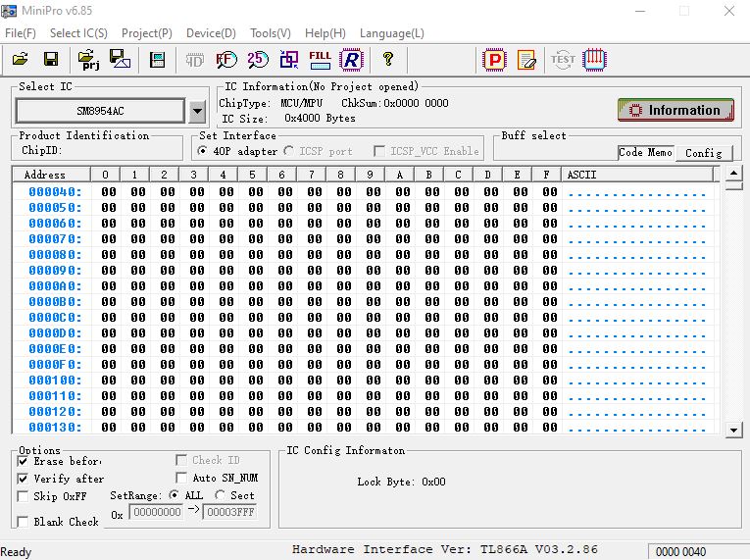Toggle the Check ID checkbox
The height and width of the screenshot is (560, 750).
point(181,460)
